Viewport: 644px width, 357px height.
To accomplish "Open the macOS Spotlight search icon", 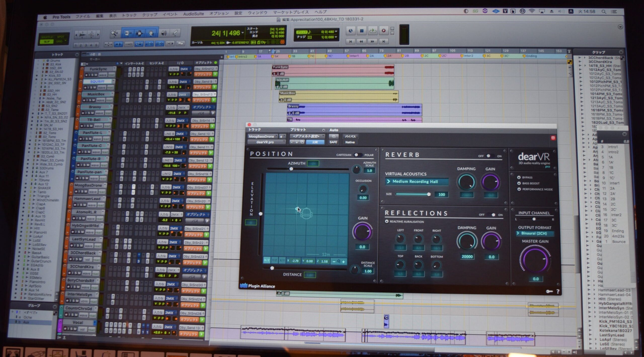I will (604, 12).
